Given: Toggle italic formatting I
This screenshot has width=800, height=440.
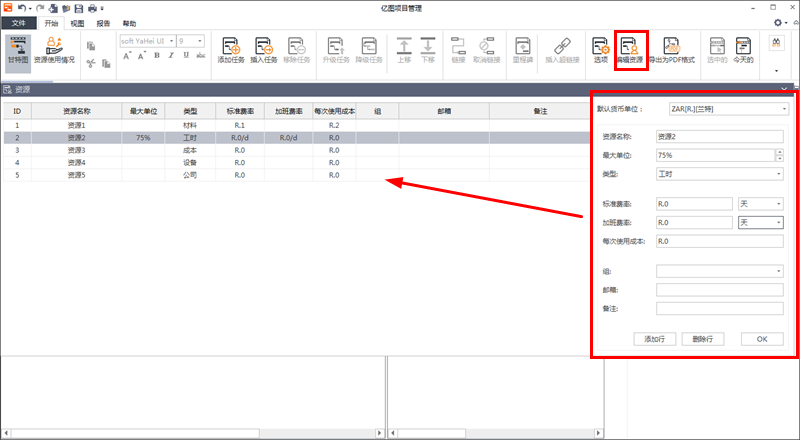Looking at the screenshot, I should pyautogui.click(x=171, y=55).
